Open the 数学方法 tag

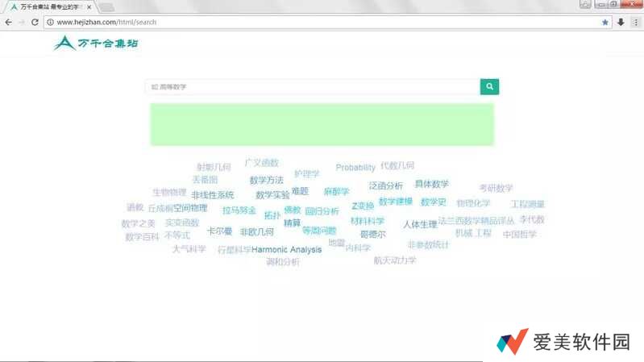(x=266, y=180)
